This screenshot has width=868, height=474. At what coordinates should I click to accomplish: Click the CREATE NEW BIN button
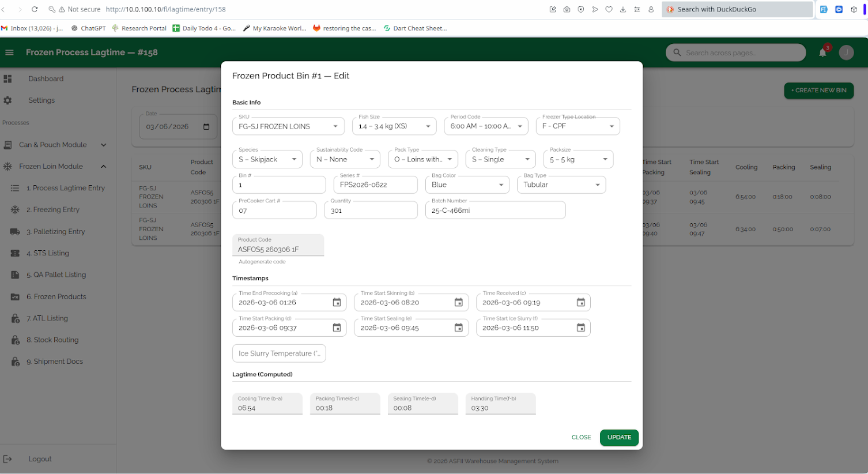[818, 91]
